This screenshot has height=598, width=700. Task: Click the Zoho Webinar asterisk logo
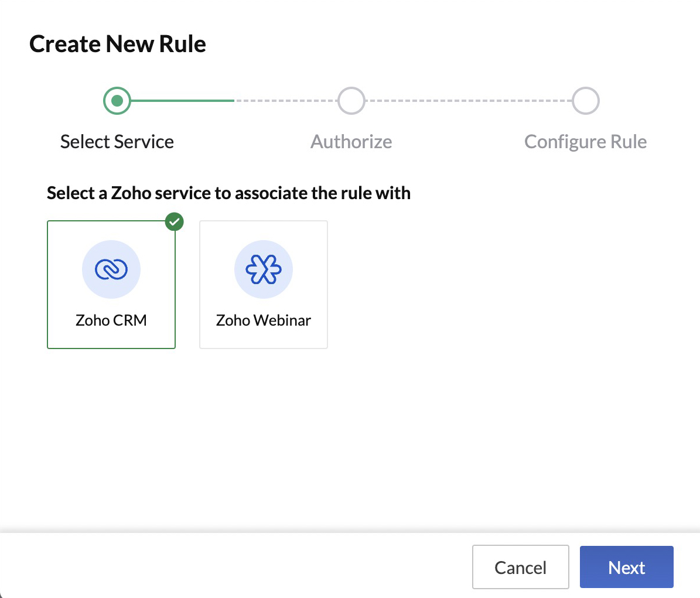click(263, 269)
